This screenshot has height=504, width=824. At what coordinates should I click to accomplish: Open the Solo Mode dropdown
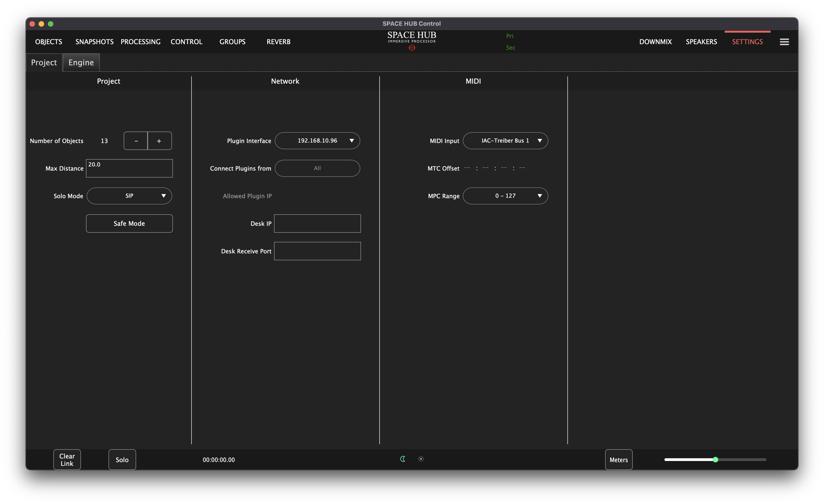pyautogui.click(x=129, y=196)
